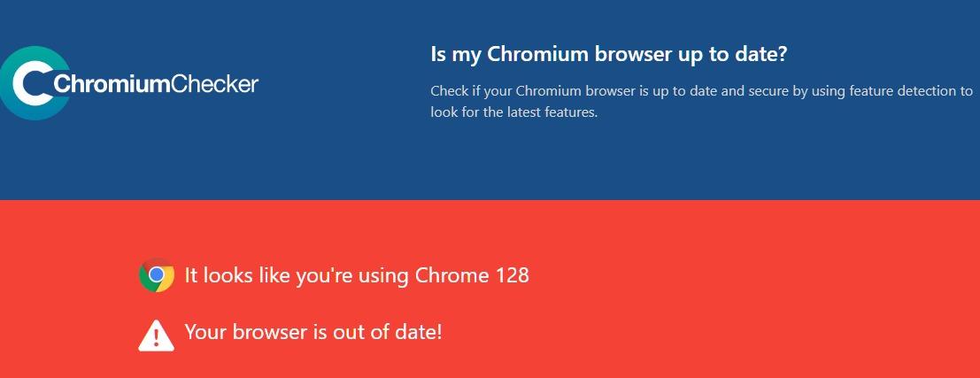Click the heading 'Is my Chromium browser up to date?'
This screenshot has width=980, height=378.
(x=608, y=54)
